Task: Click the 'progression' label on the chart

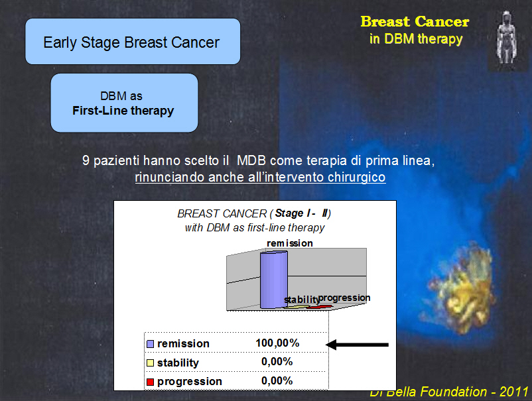Action: point(344,298)
